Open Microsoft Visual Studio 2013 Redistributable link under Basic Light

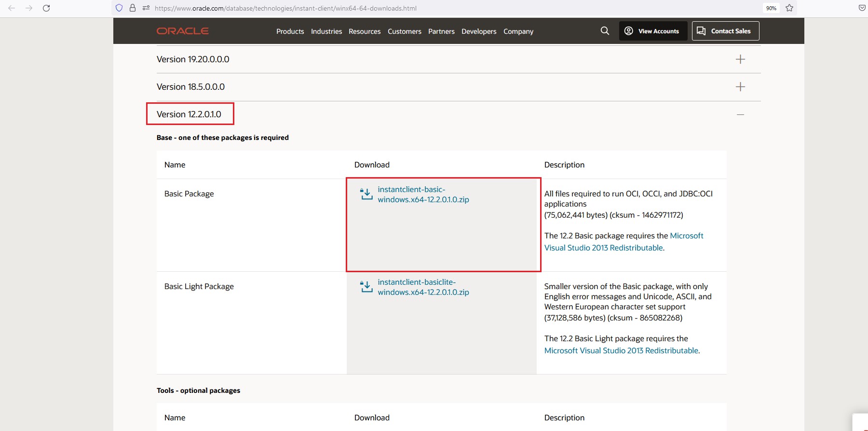pos(621,350)
